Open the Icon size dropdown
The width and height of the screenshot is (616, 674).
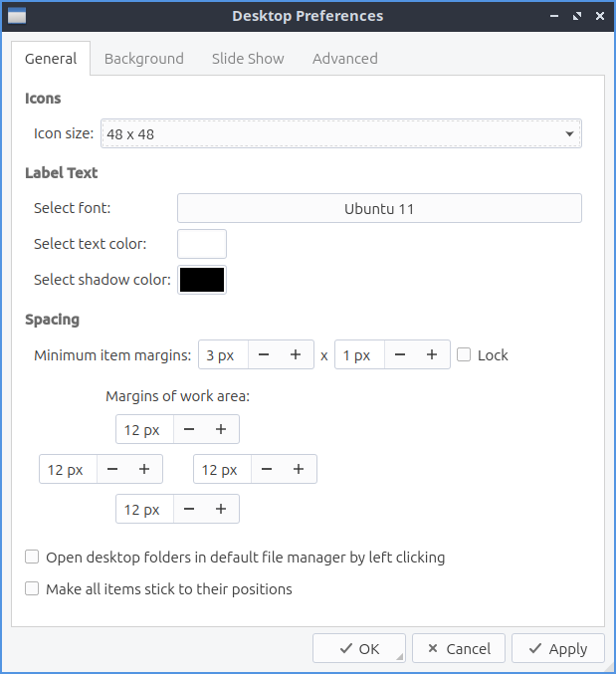[340, 133]
